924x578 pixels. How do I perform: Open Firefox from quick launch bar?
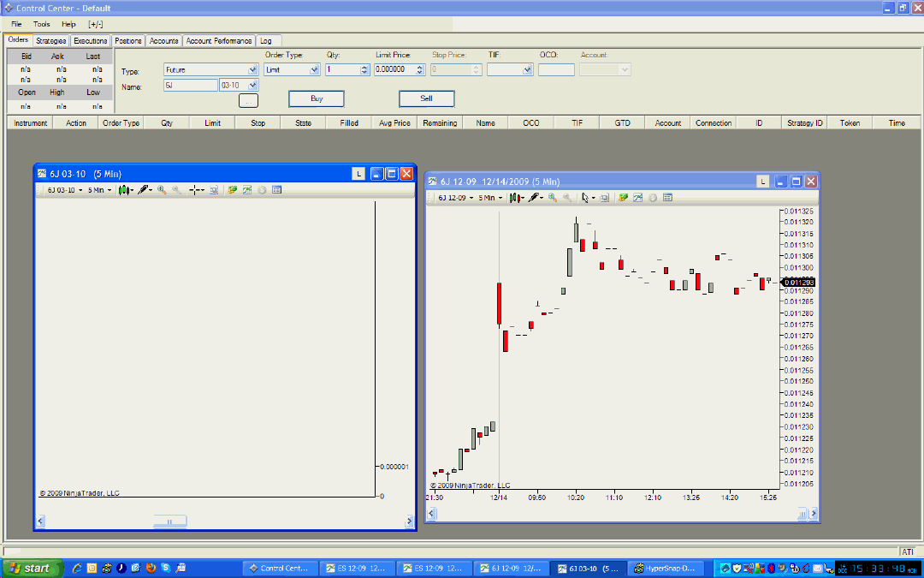click(x=151, y=568)
